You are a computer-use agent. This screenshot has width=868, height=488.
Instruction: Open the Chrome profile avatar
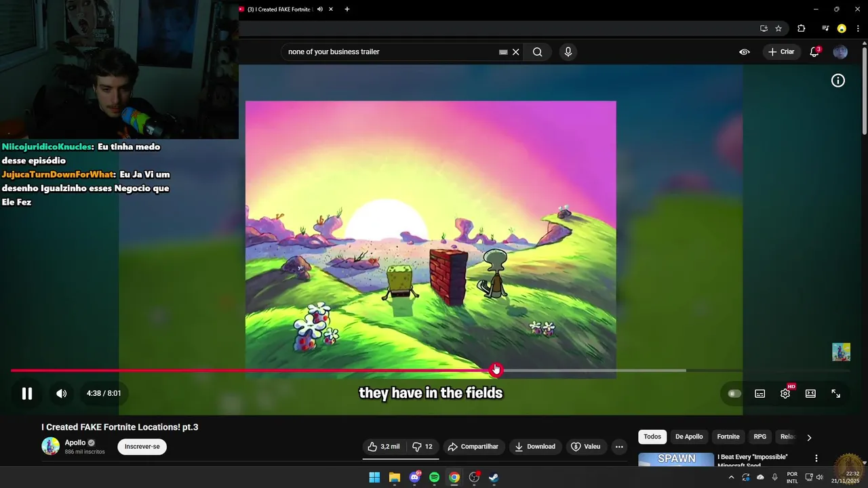pyautogui.click(x=842, y=28)
